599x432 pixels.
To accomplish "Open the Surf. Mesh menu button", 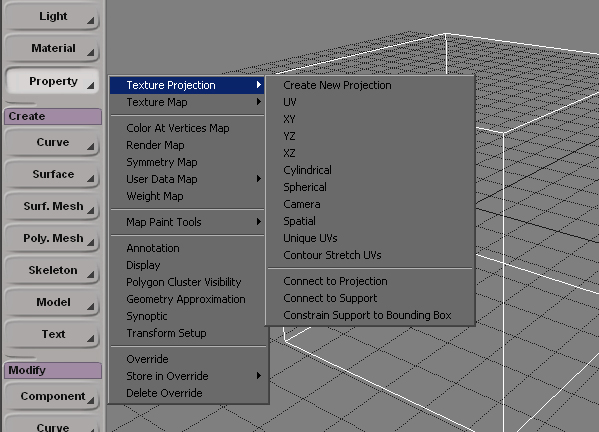I will pos(52,207).
